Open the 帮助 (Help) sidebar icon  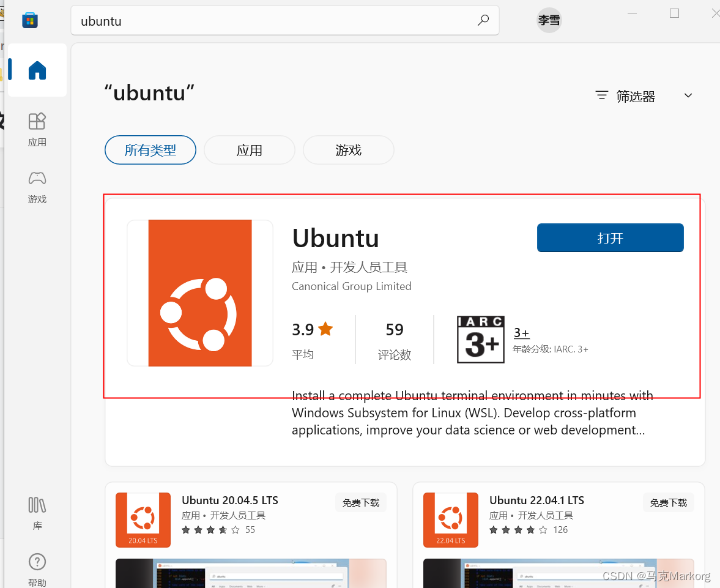37,570
